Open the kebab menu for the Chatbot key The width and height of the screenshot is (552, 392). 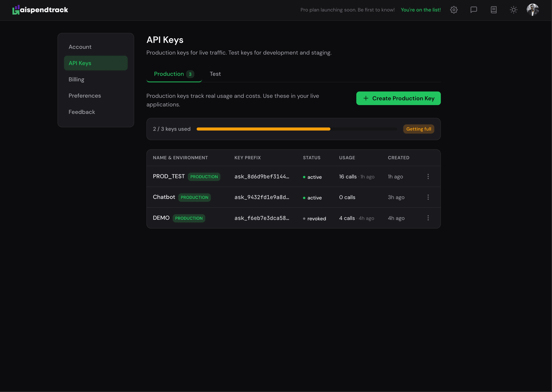(428, 197)
